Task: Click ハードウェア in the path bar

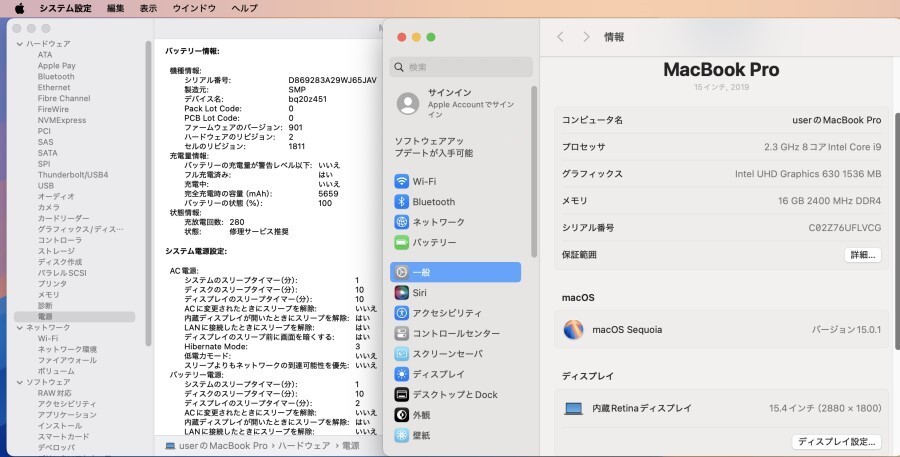Action: point(305,446)
